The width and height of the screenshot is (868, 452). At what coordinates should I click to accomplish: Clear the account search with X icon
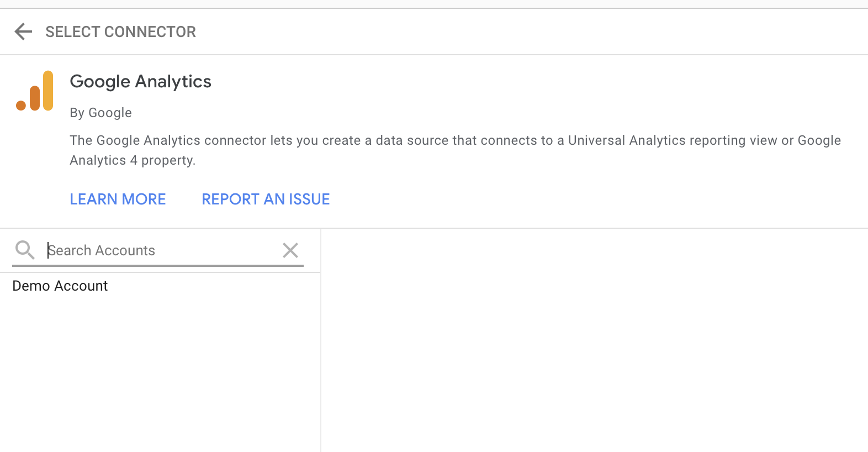pos(290,250)
